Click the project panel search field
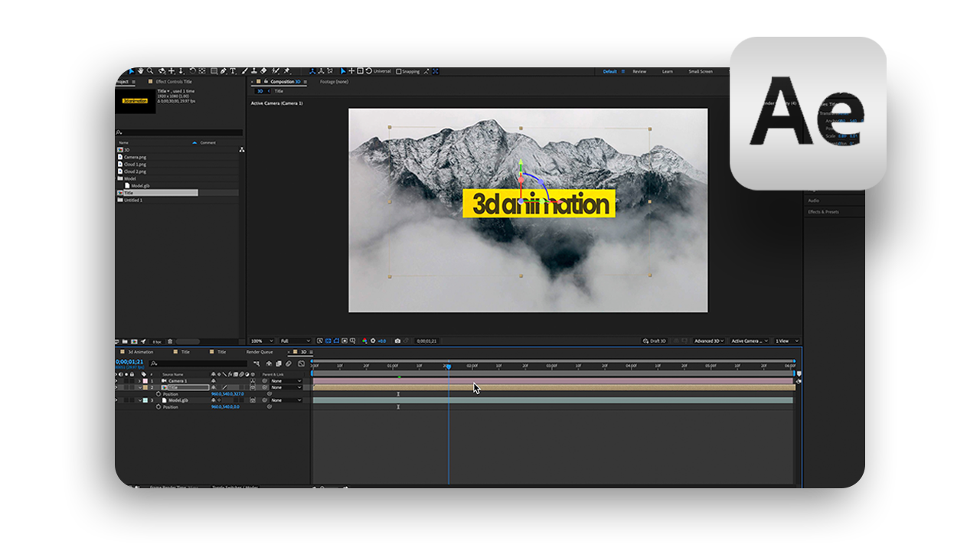The height and width of the screenshot is (551, 980). click(x=180, y=132)
